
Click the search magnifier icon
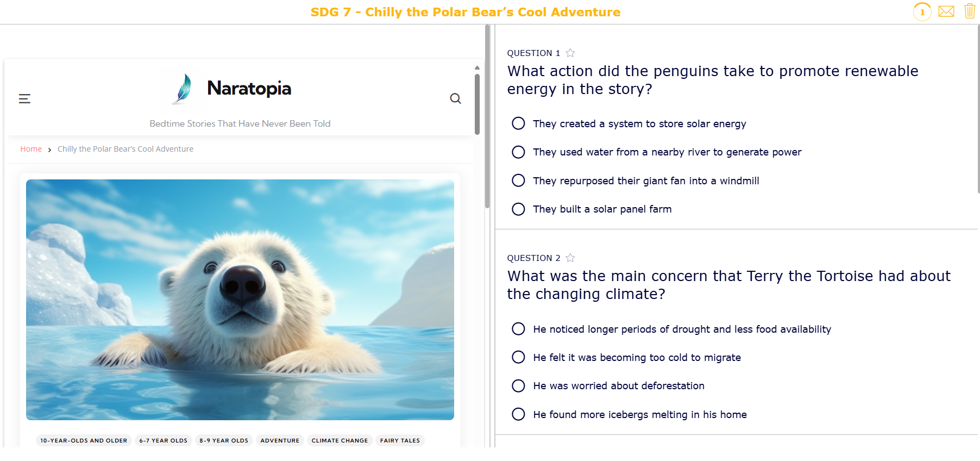point(455,98)
